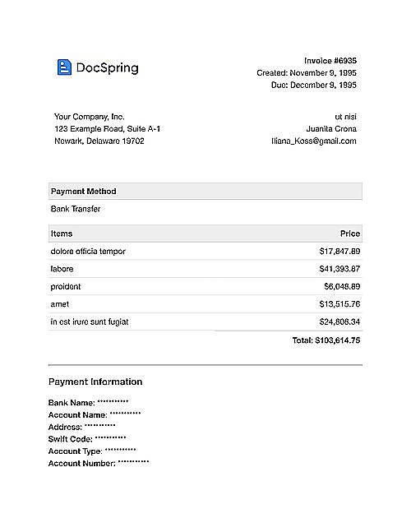This screenshot has height=532, width=411.
Task: Click the Newark, Delaware 19702 line
Action: coord(99,141)
